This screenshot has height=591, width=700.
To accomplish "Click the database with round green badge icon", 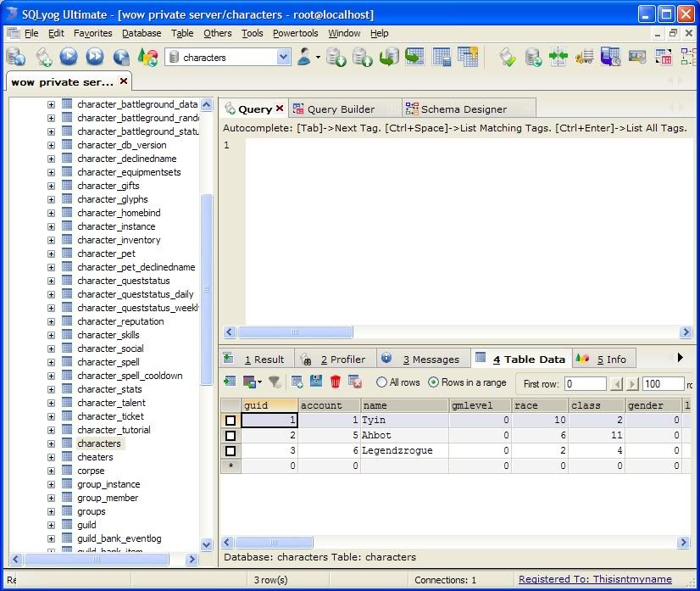I will coord(533,57).
